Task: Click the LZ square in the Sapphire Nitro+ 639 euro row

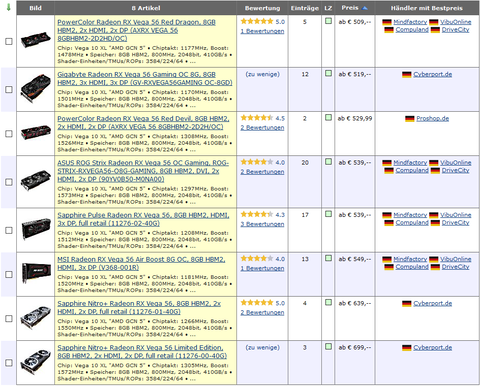Action: click(328, 302)
